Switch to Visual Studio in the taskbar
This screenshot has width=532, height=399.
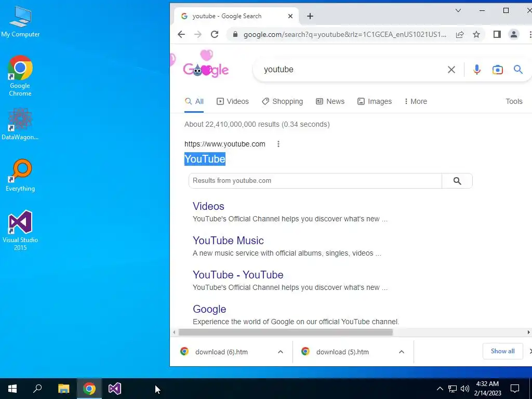point(115,389)
